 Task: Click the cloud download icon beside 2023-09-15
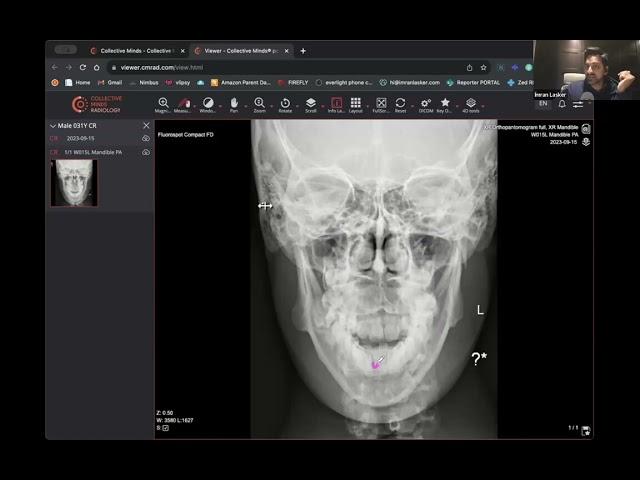tap(146, 139)
